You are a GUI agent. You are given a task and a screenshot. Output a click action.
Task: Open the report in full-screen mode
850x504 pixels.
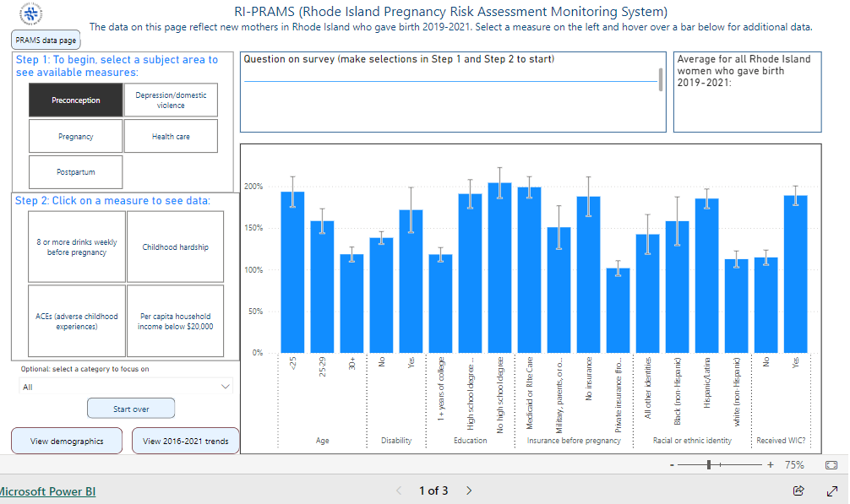(x=832, y=491)
